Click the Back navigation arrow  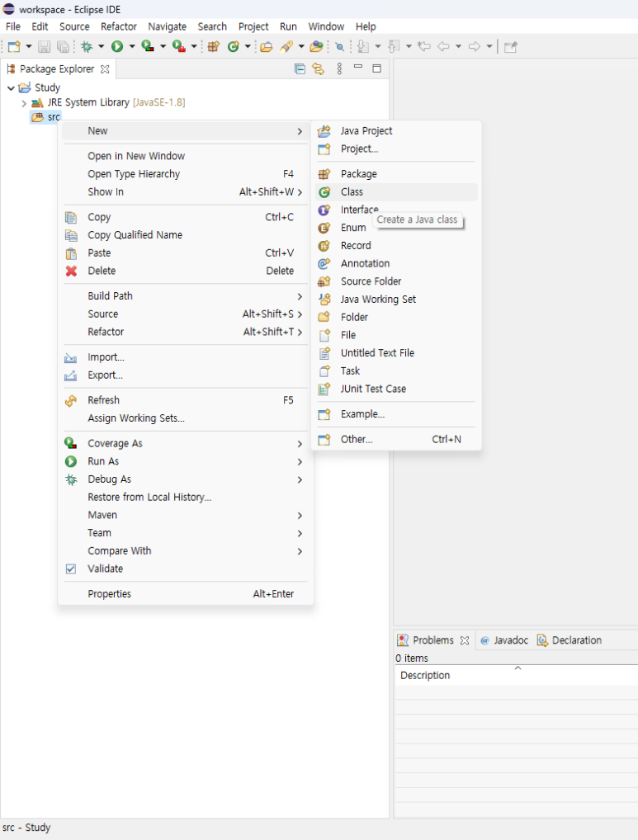point(443,46)
